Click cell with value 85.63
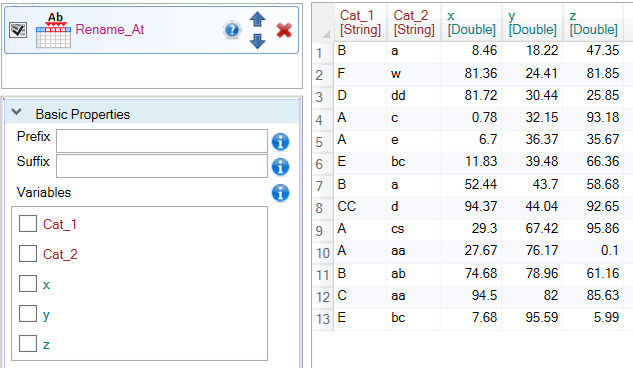 click(x=593, y=296)
